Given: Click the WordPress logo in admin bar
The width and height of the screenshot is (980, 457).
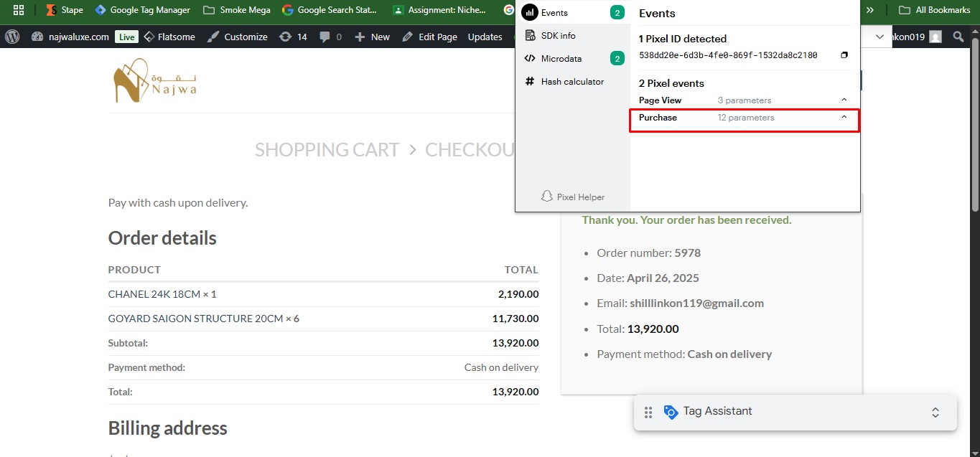Looking at the screenshot, I should pos(12,37).
